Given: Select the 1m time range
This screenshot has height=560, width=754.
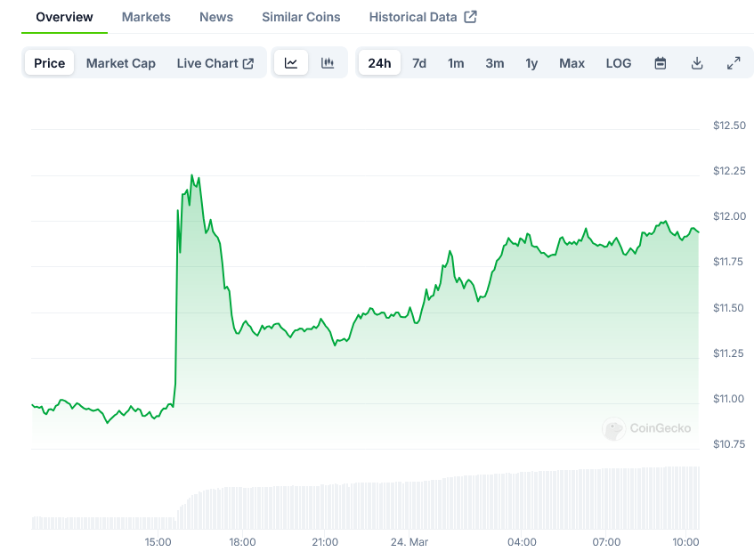Looking at the screenshot, I should coord(456,63).
